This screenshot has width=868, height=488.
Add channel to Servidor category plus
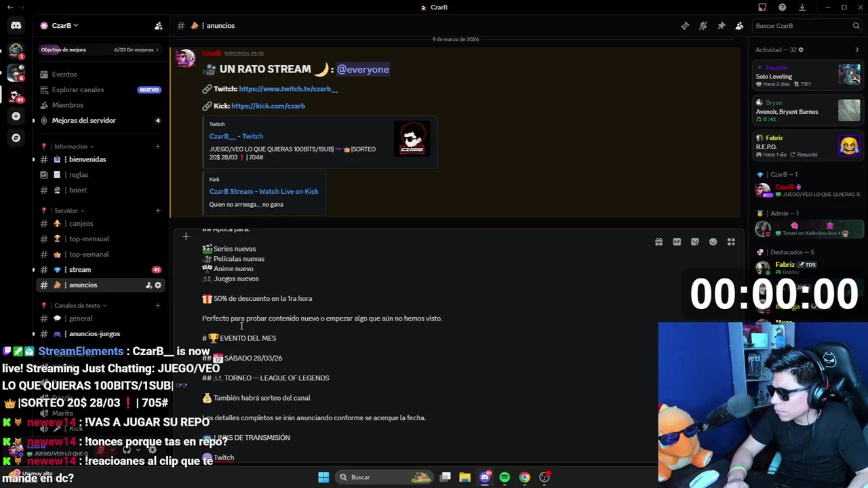[158, 211]
